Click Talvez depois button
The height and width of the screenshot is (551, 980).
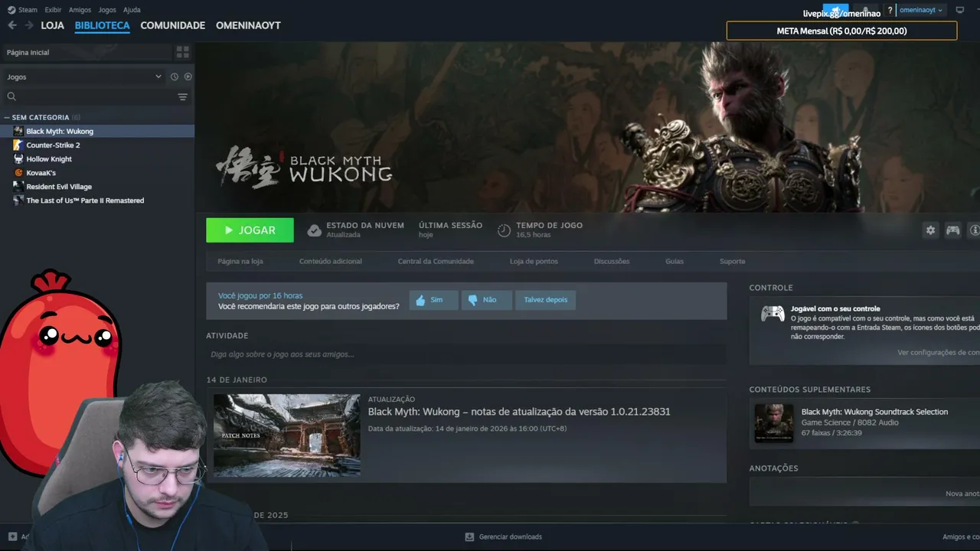(546, 300)
